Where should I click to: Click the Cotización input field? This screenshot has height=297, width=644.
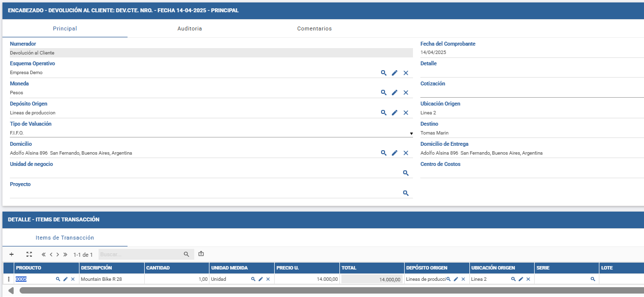tap(532, 92)
